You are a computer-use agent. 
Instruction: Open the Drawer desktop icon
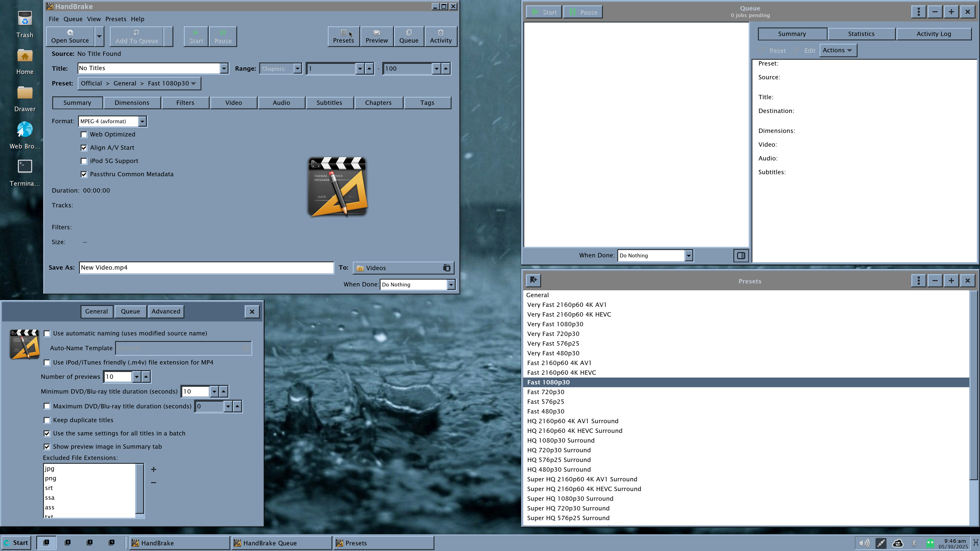click(x=25, y=98)
